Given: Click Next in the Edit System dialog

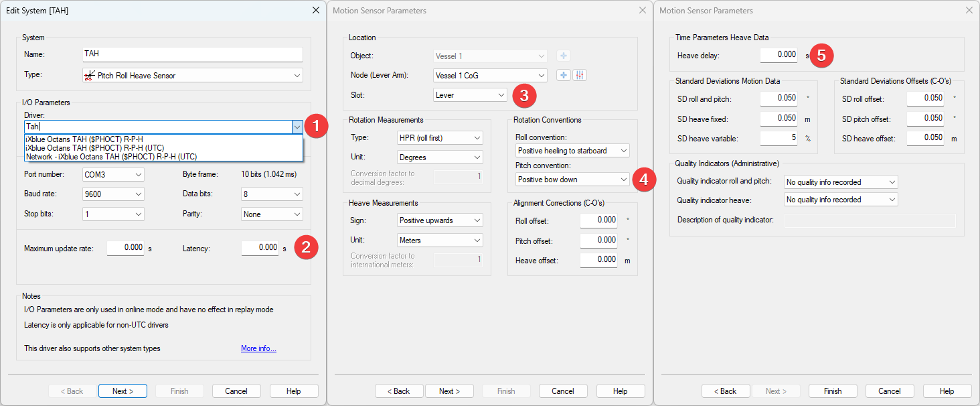Looking at the screenshot, I should point(122,391).
